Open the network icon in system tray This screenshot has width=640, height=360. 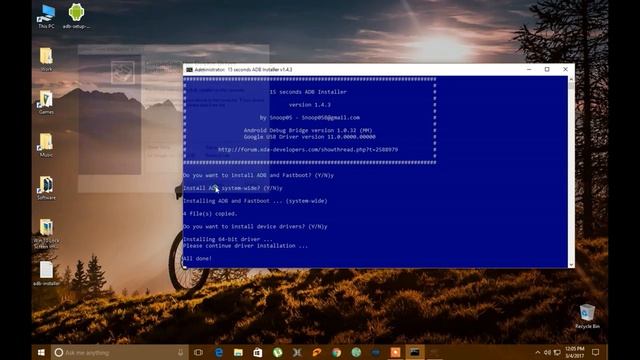pos(557,352)
